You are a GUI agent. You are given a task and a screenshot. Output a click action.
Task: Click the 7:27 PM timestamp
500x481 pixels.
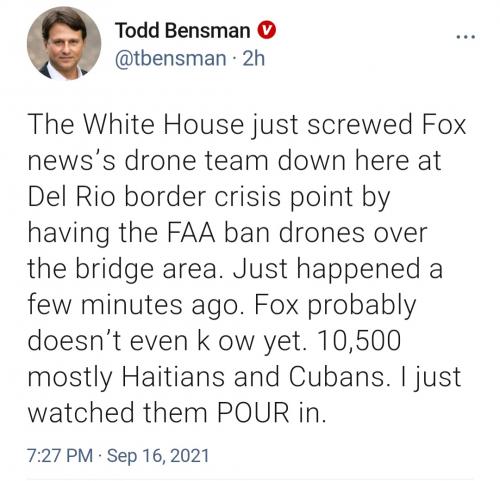pyautogui.click(x=60, y=455)
